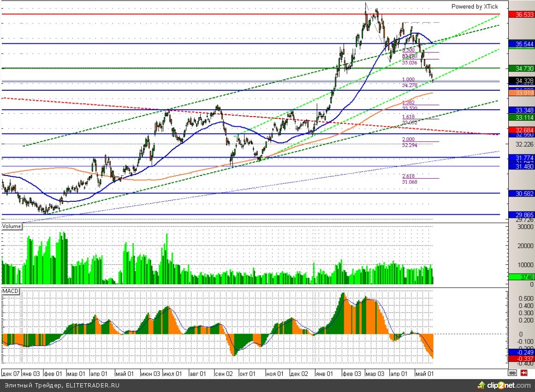Click the blue -0.249 MACD signal tag
The height and width of the screenshot is (392, 535).
click(x=521, y=351)
